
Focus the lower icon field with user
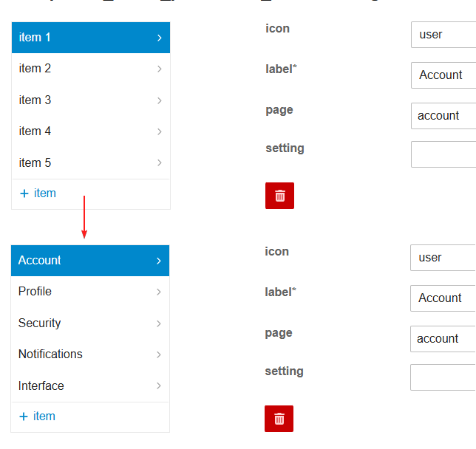pos(443,258)
